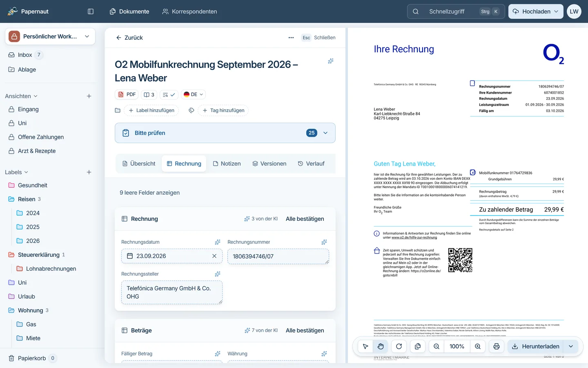This screenshot has height=368, width=588.
Task: Click 9 leere Felder anzeigen link
Action: tap(149, 193)
